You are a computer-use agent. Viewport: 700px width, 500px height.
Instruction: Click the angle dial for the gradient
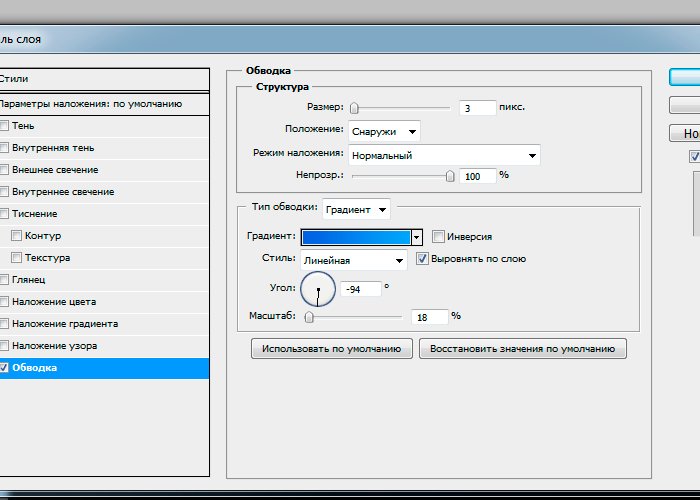point(318,289)
